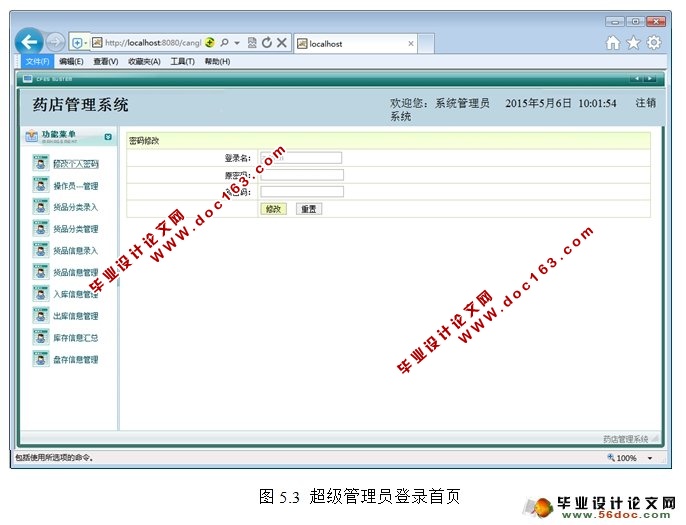Click the 重置 reset button
This screenshot has height=525, width=686.
click(x=309, y=209)
